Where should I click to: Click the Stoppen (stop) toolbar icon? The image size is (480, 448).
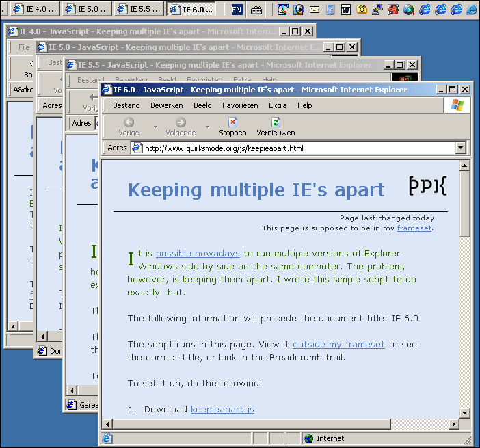coord(232,122)
